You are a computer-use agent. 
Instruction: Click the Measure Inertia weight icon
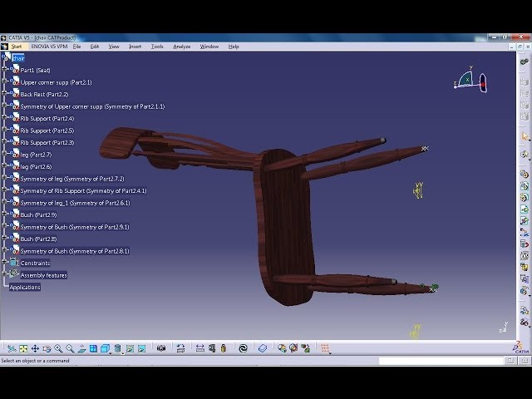coord(224,348)
